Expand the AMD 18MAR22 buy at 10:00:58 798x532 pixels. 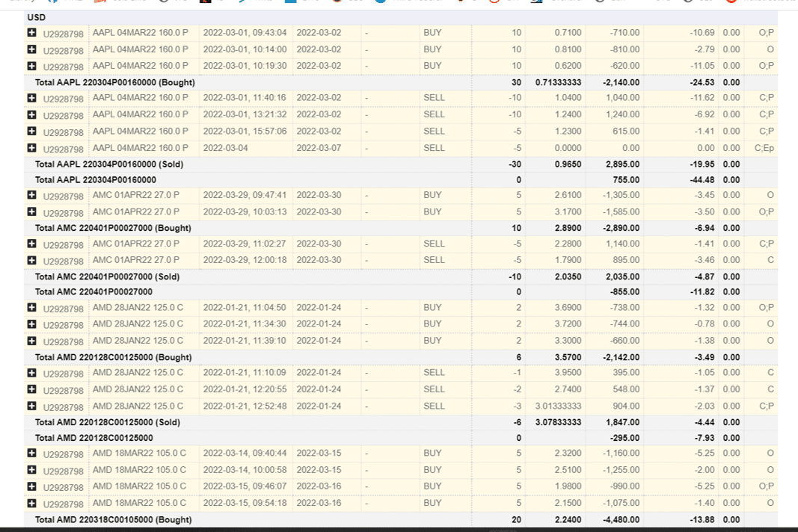(x=31, y=469)
